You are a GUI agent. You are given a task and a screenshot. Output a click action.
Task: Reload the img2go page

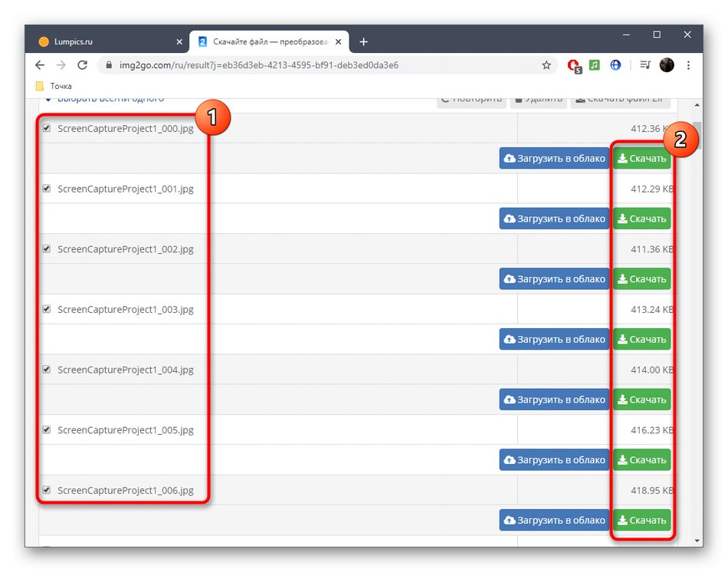tap(82, 65)
